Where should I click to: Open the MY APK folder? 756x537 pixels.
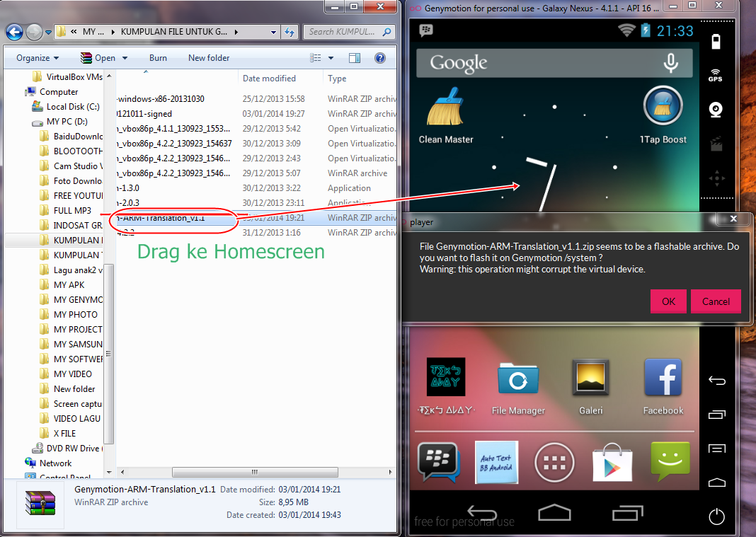(69, 285)
